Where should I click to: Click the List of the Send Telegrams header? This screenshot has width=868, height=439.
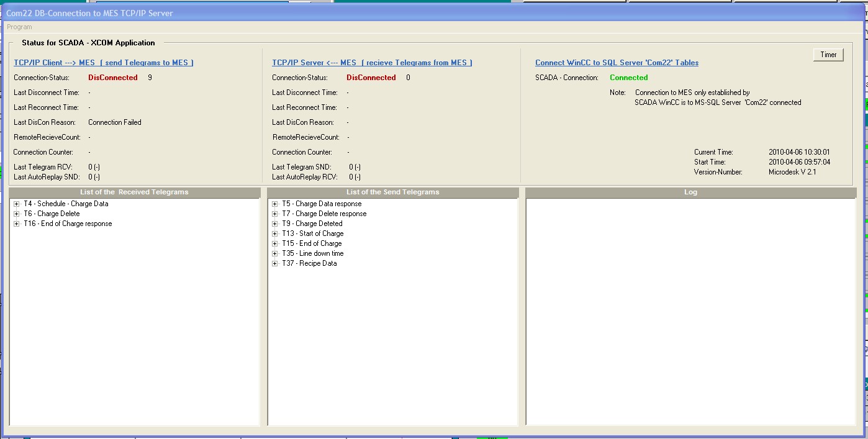(x=392, y=192)
